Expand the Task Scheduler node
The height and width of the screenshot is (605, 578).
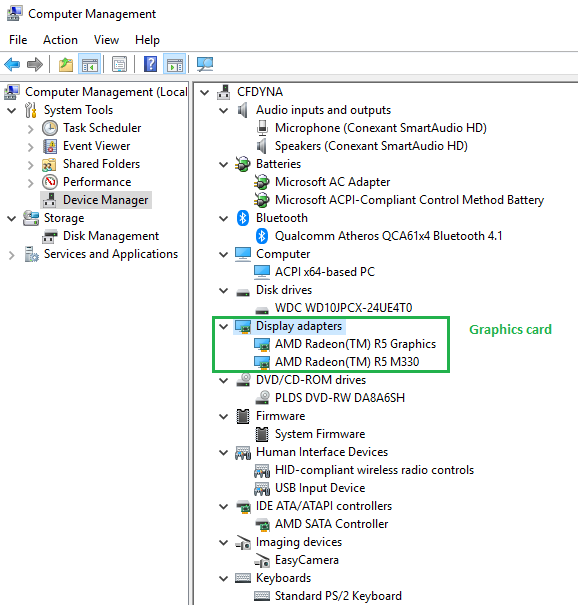pyautogui.click(x=31, y=128)
